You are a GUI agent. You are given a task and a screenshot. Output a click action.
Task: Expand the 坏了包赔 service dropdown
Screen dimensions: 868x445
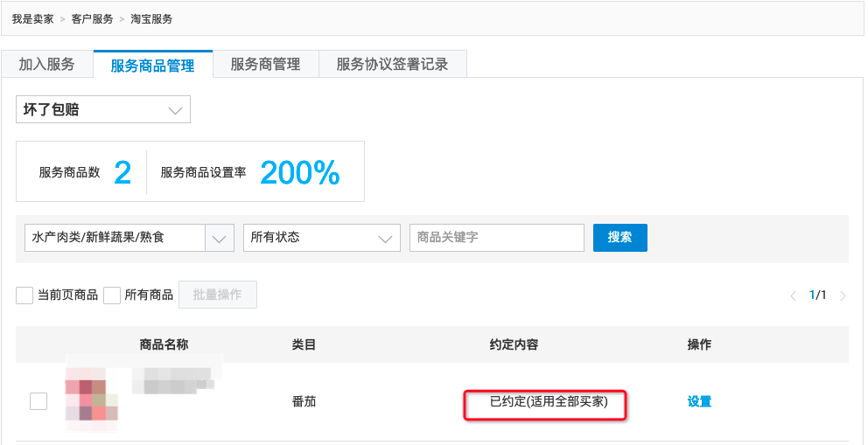[103, 109]
